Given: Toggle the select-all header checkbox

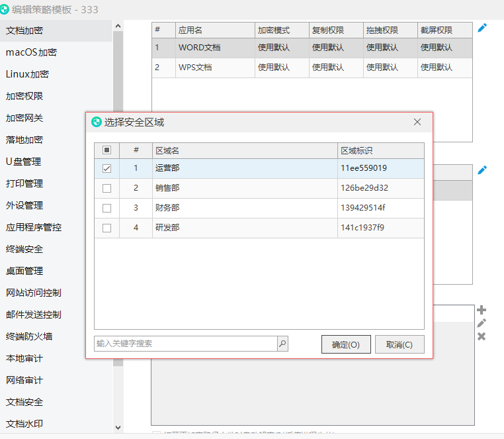Looking at the screenshot, I should pos(106,150).
